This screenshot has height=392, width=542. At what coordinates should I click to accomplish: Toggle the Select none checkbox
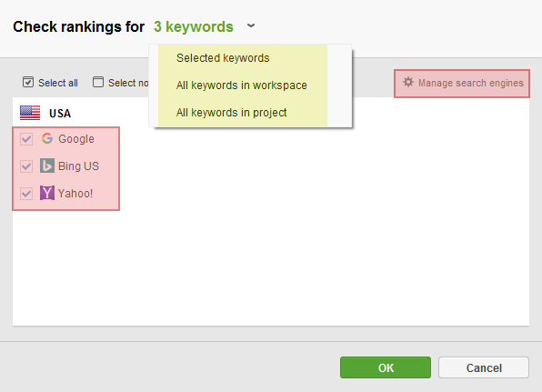pos(98,82)
